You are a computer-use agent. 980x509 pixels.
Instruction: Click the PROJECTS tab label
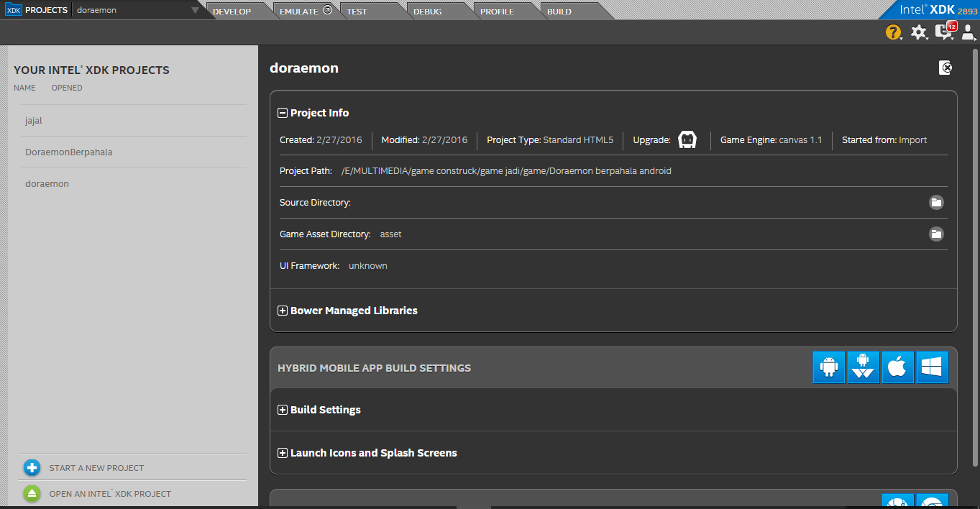pyautogui.click(x=46, y=10)
